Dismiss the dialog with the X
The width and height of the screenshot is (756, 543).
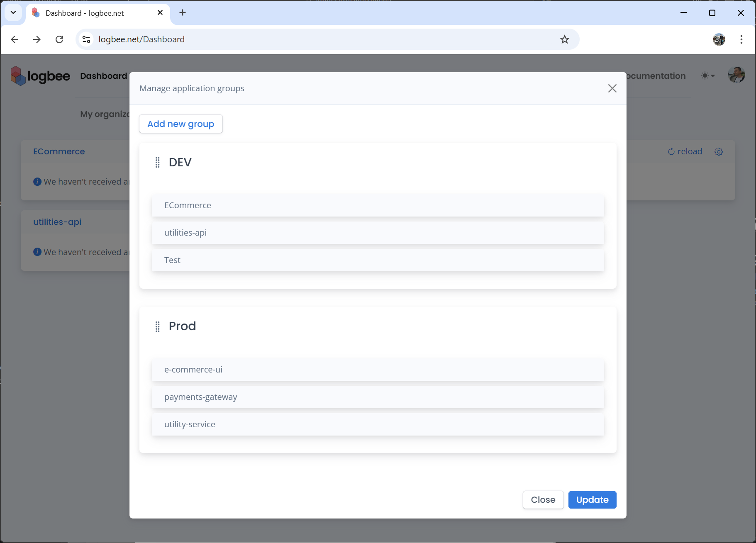(612, 88)
